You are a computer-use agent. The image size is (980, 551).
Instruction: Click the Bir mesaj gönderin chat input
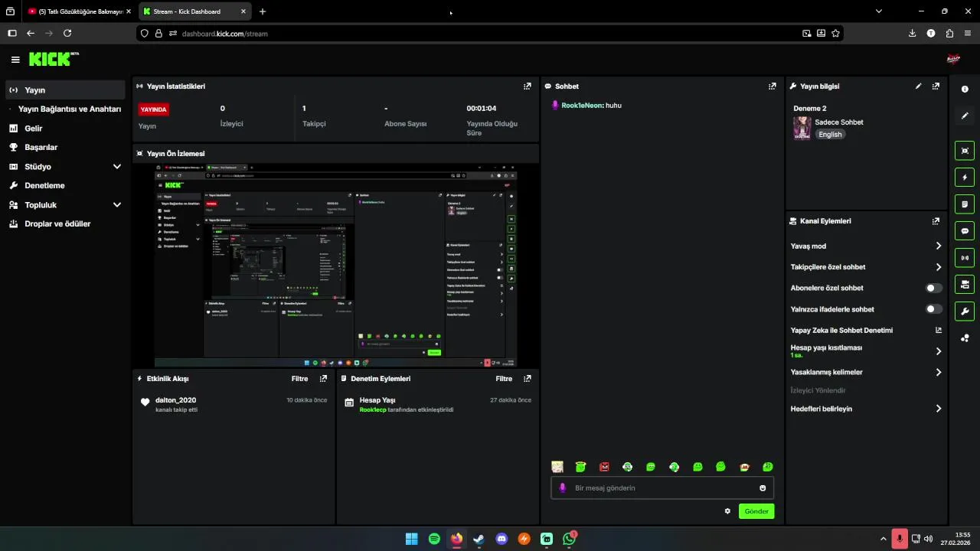click(662, 488)
